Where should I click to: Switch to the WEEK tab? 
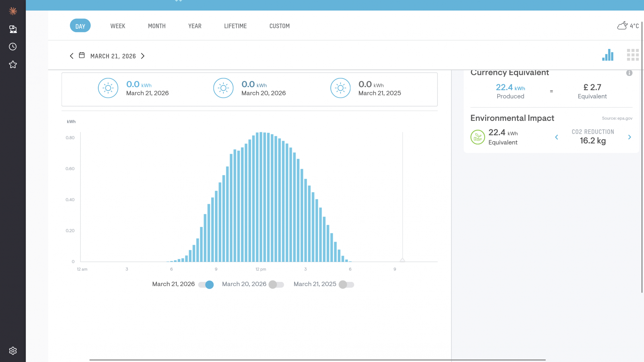click(x=118, y=26)
